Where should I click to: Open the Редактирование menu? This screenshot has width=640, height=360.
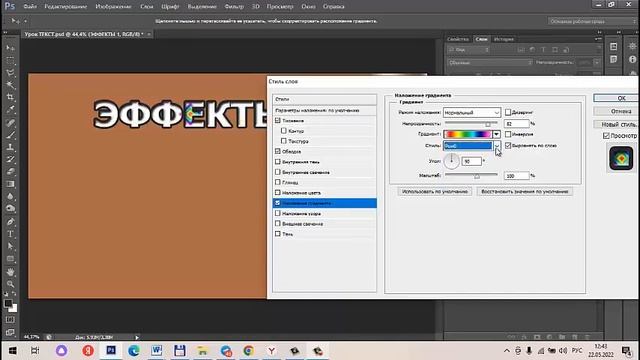pos(65,7)
